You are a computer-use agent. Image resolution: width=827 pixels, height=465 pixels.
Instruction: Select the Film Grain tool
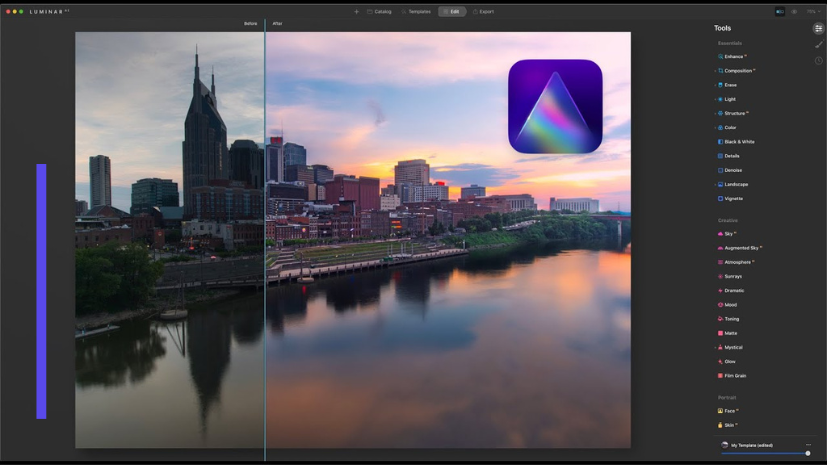click(735, 376)
